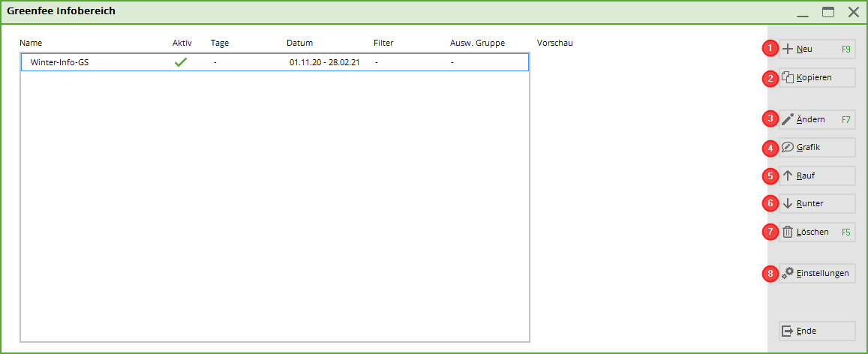The image size is (868, 354).
Task: Click the Aktiv column header
Action: pos(182,43)
